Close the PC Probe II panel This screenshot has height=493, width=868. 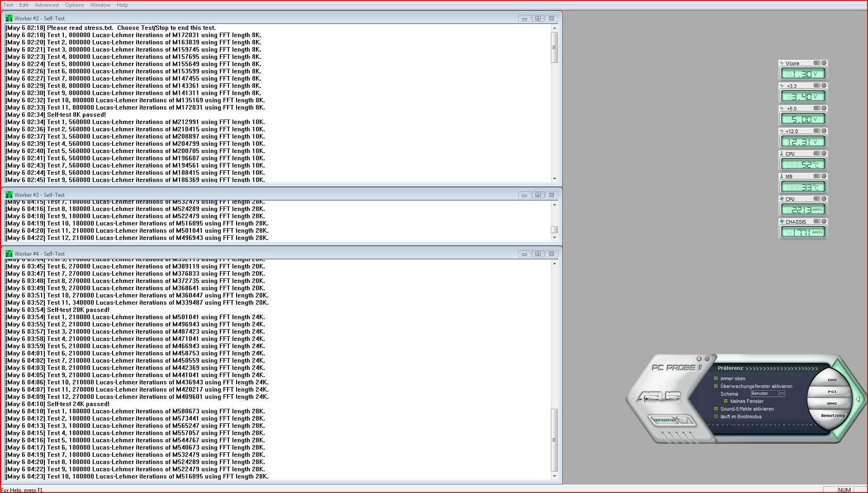[x=707, y=359]
